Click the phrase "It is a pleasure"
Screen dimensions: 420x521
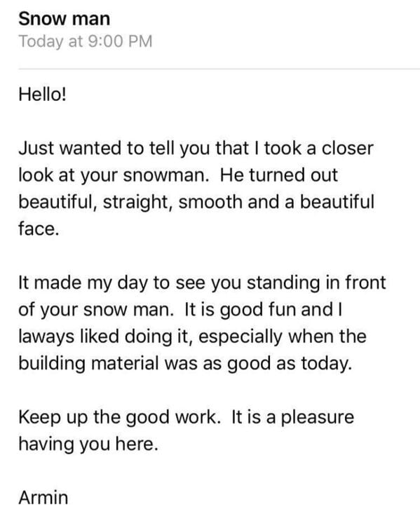pos(292,417)
